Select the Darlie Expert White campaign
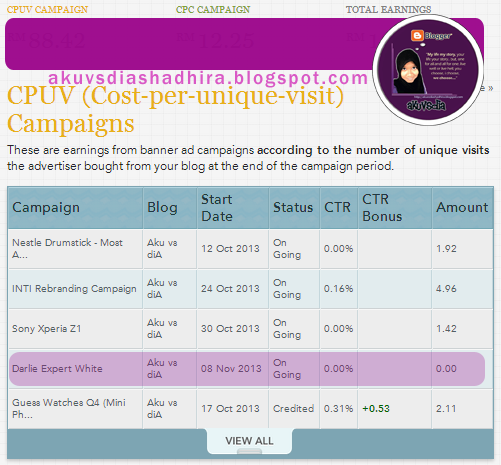This screenshot has width=501, height=465. (x=57, y=368)
